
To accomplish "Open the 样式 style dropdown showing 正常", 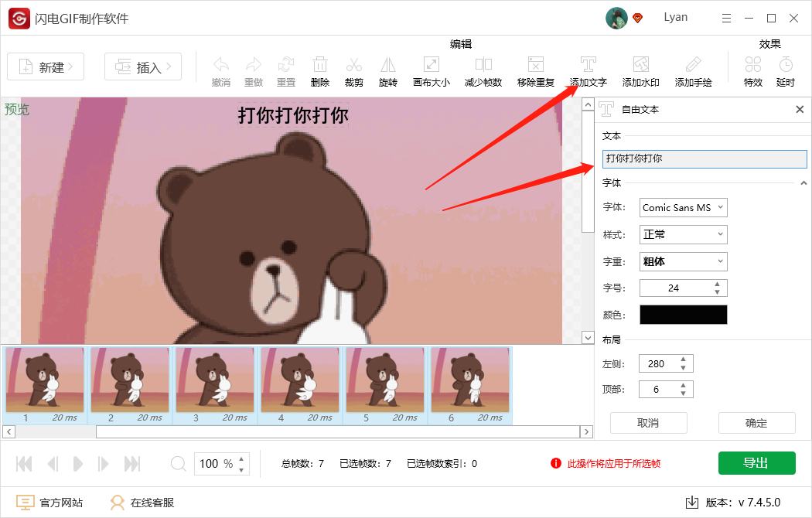I will point(683,234).
